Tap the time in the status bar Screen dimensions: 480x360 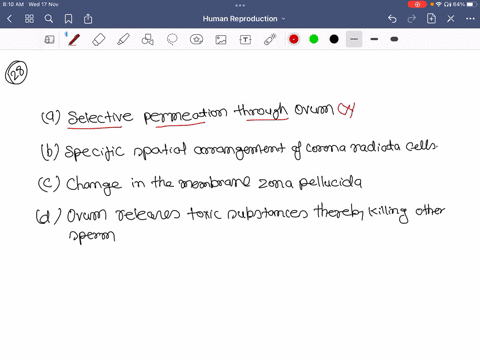pos(13,4)
